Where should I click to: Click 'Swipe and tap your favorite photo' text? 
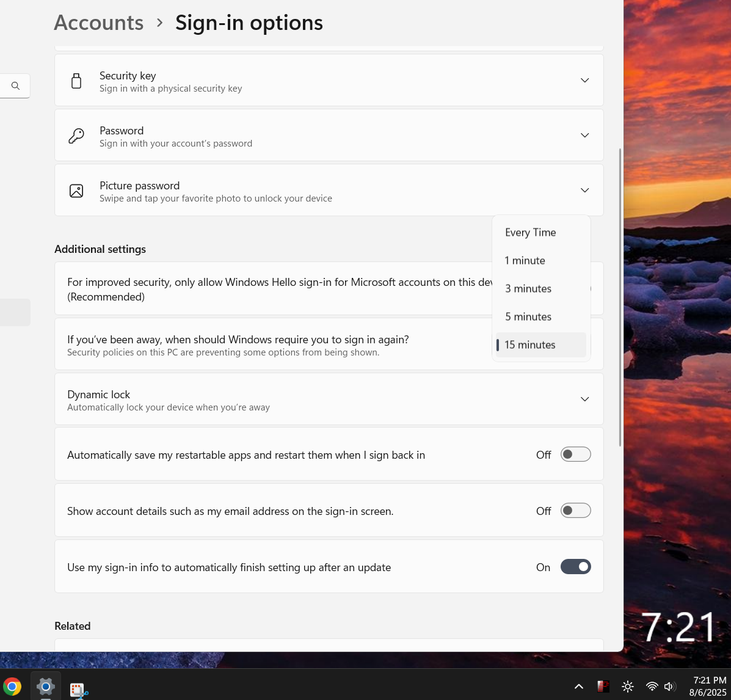pos(216,199)
